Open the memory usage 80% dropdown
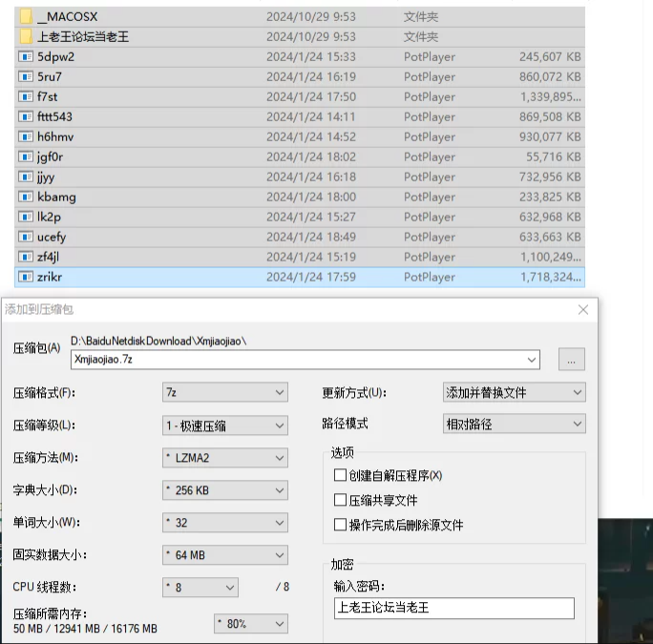Image resolution: width=653 pixels, height=644 pixels. coord(251,624)
